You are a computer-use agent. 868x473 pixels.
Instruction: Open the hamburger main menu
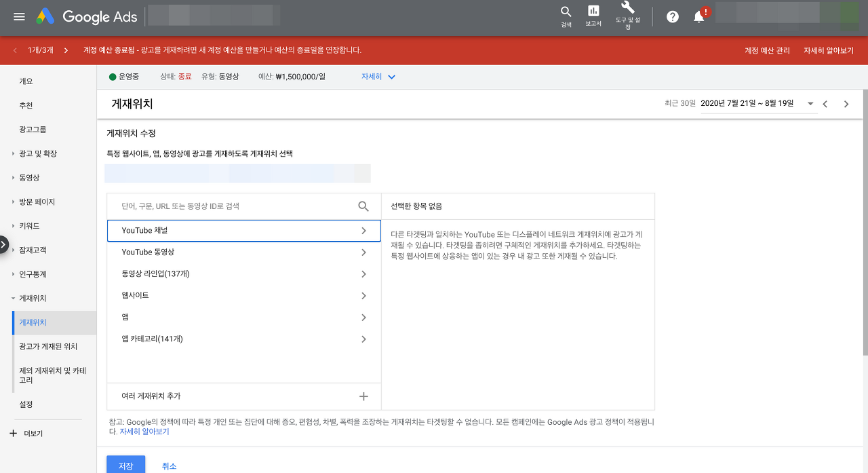point(19,17)
